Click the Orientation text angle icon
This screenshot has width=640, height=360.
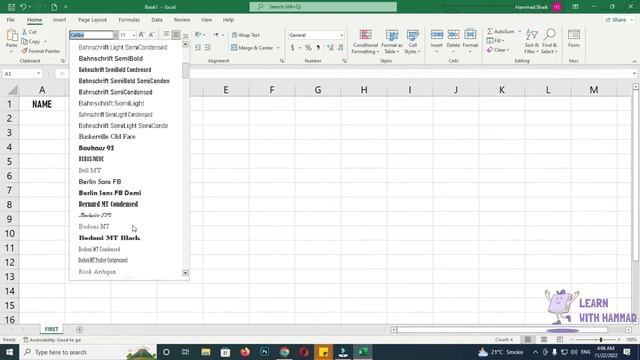pyautogui.click(x=198, y=35)
